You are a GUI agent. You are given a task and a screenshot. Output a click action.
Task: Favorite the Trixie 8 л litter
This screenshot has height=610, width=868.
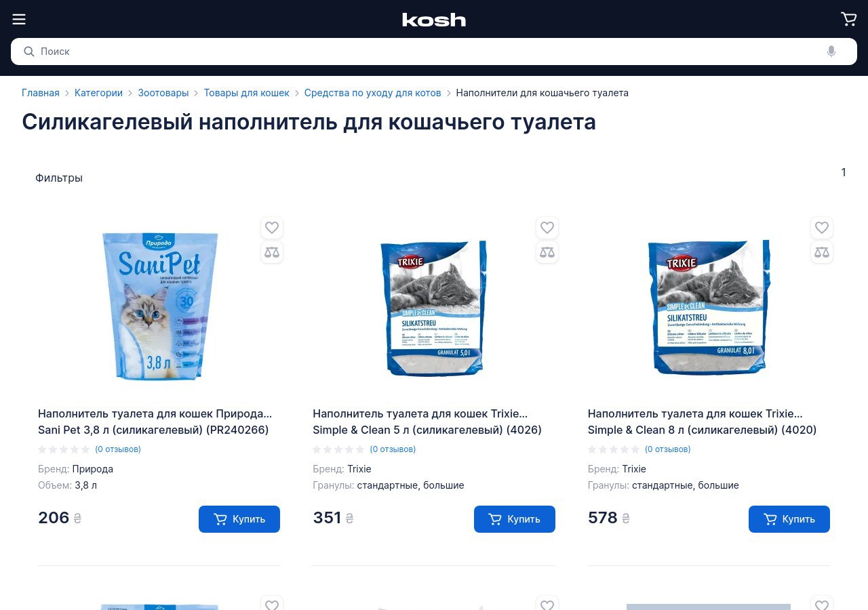[822, 228]
